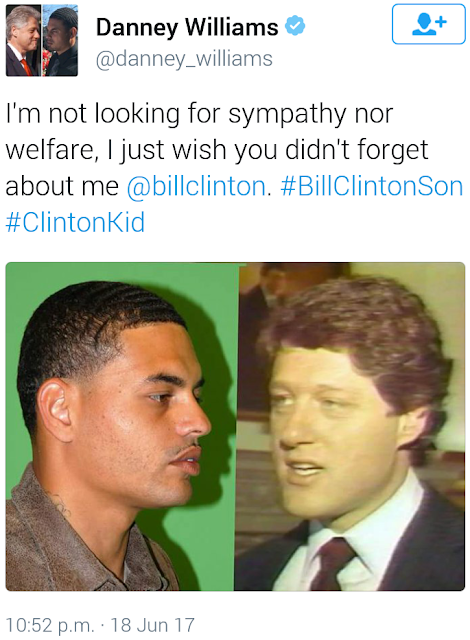This screenshot has width=470, height=640.
Task: Open the left photo with green background
Action: coord(121,426)
